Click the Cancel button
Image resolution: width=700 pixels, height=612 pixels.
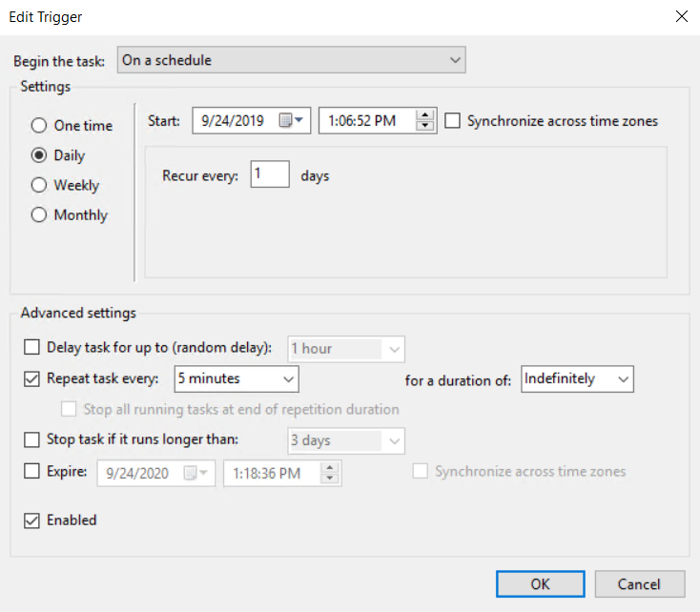pos(639,583)
